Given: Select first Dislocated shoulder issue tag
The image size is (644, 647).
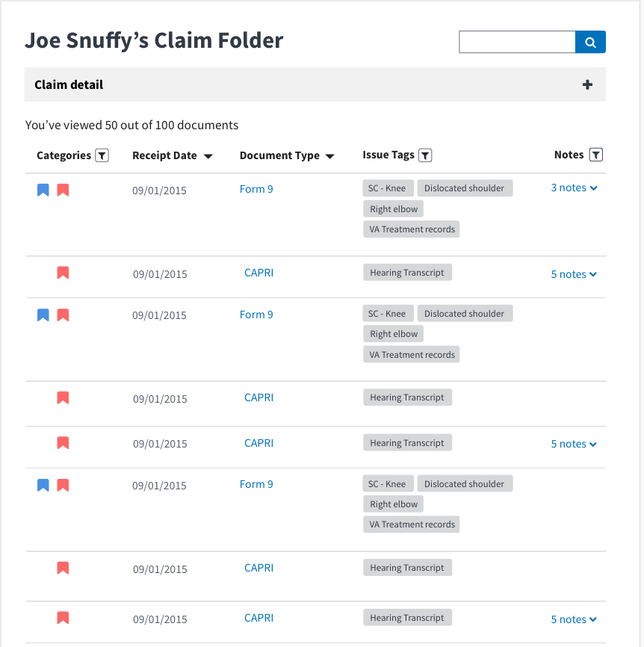Looking at the screenshot, I should point(465,188).
